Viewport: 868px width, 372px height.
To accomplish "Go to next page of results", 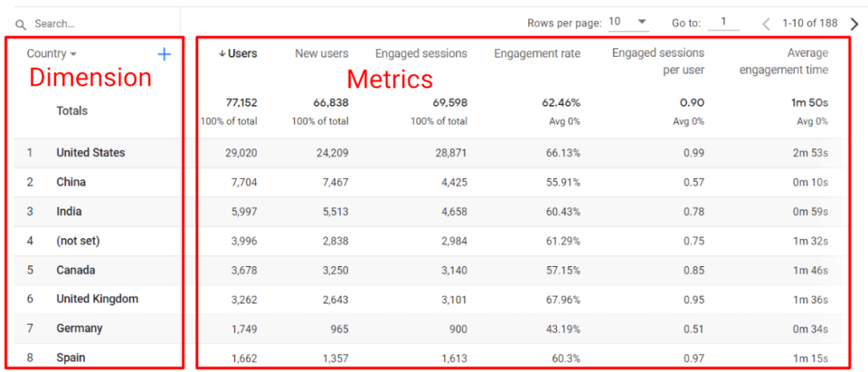I will (x=854, y=23).
